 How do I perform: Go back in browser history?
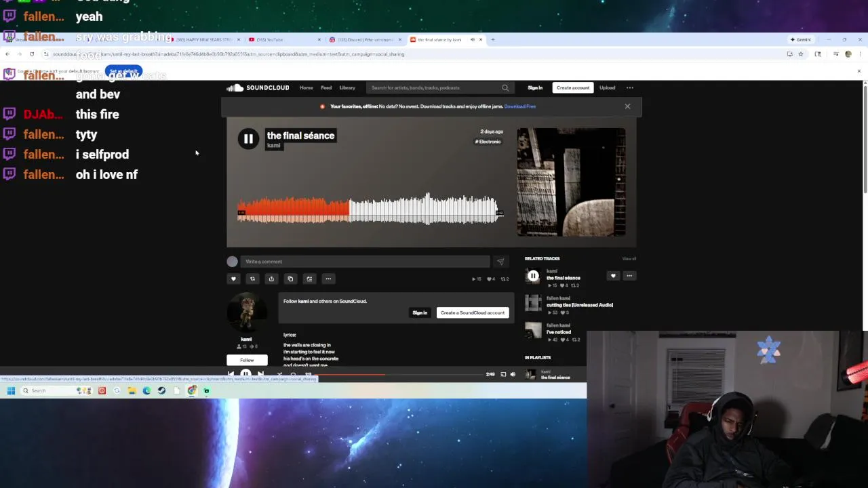coord(7,54)
